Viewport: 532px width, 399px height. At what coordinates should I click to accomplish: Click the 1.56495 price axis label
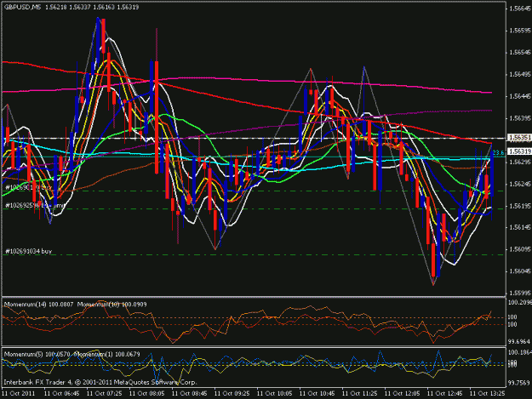pos(520,75)
